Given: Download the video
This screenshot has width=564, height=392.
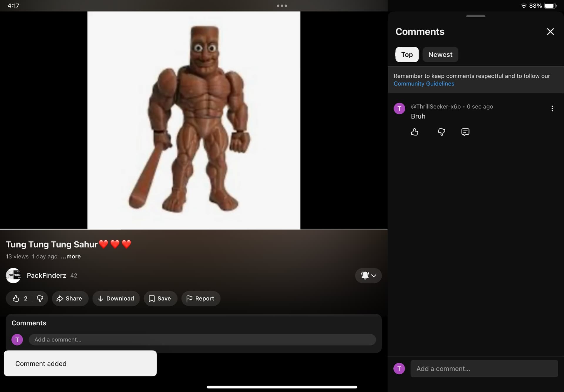Looking at the screenshot, I should tap(116, 299).
